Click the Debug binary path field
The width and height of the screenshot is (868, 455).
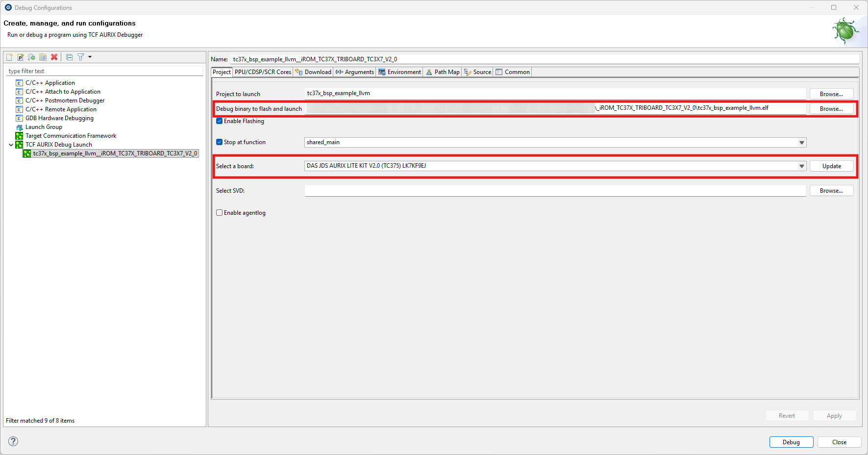tap(555, 108)
